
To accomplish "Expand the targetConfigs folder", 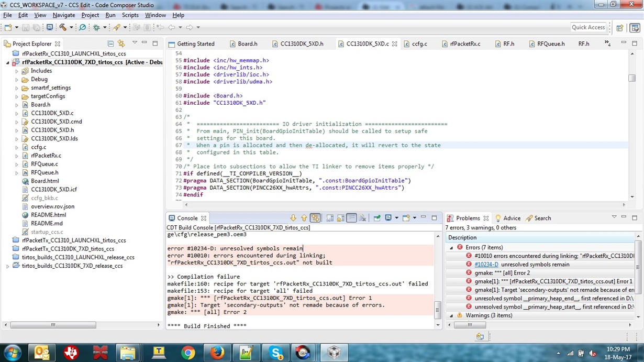I will 17,96.
